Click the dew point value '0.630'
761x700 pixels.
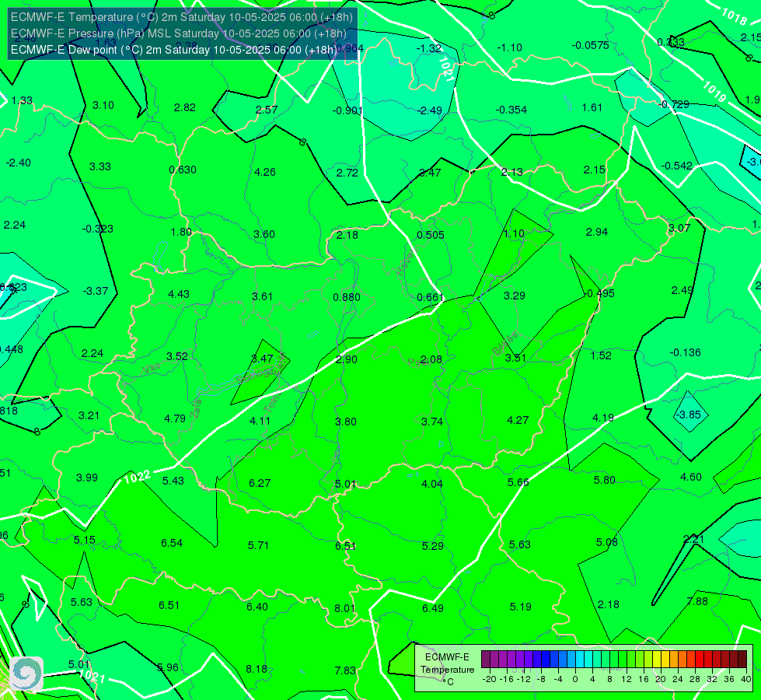[183, 170]
